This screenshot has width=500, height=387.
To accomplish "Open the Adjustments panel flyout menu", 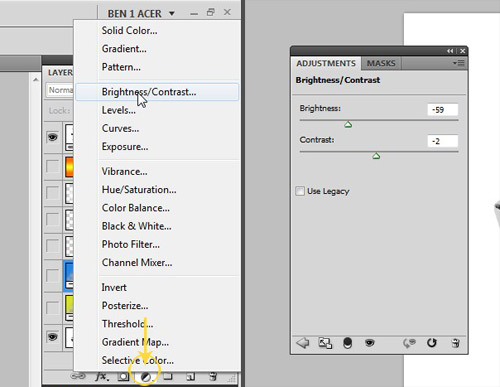I will point(459,63).
